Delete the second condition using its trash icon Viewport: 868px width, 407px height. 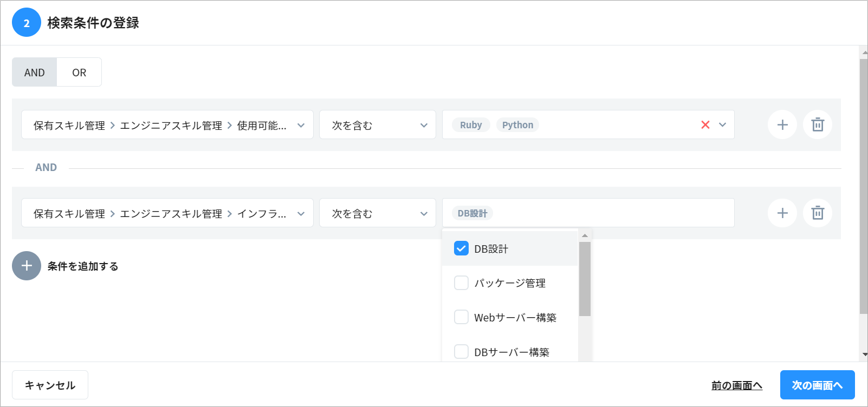coord(818,213)
